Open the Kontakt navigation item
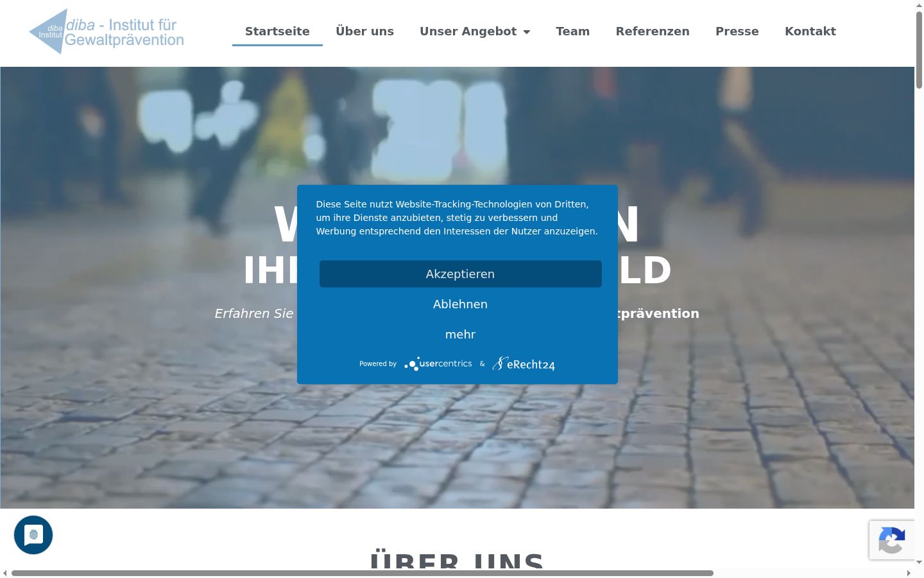 point(810,31)
